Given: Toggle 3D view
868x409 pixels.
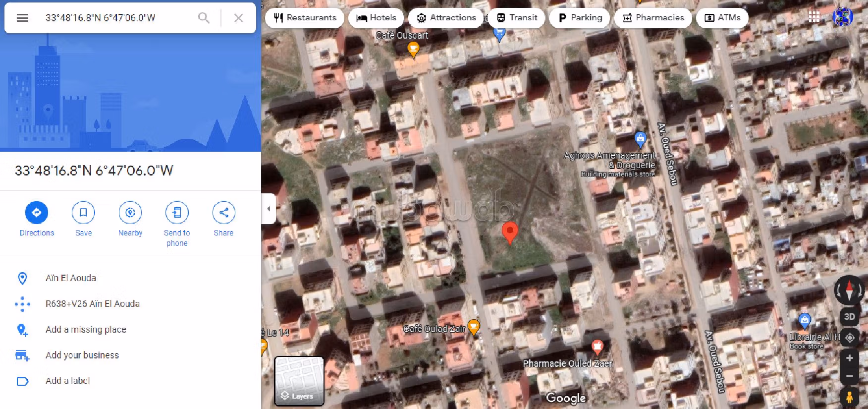Looking at the screenshot, I should [849, 316].
